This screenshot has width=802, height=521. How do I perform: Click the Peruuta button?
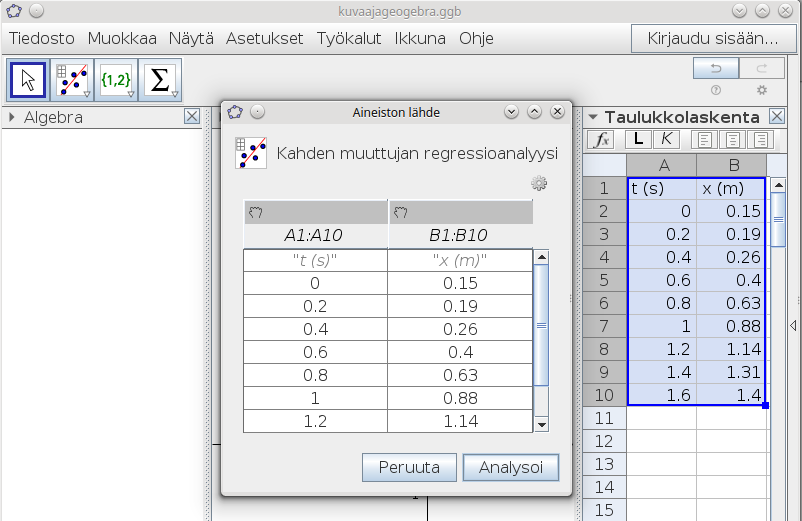pos(408,467)
